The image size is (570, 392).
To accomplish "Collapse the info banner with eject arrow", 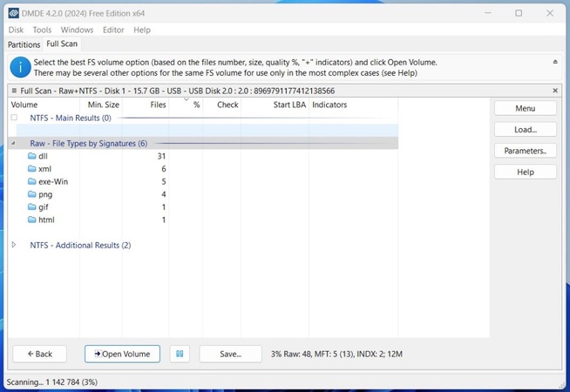I will (555, 62).
